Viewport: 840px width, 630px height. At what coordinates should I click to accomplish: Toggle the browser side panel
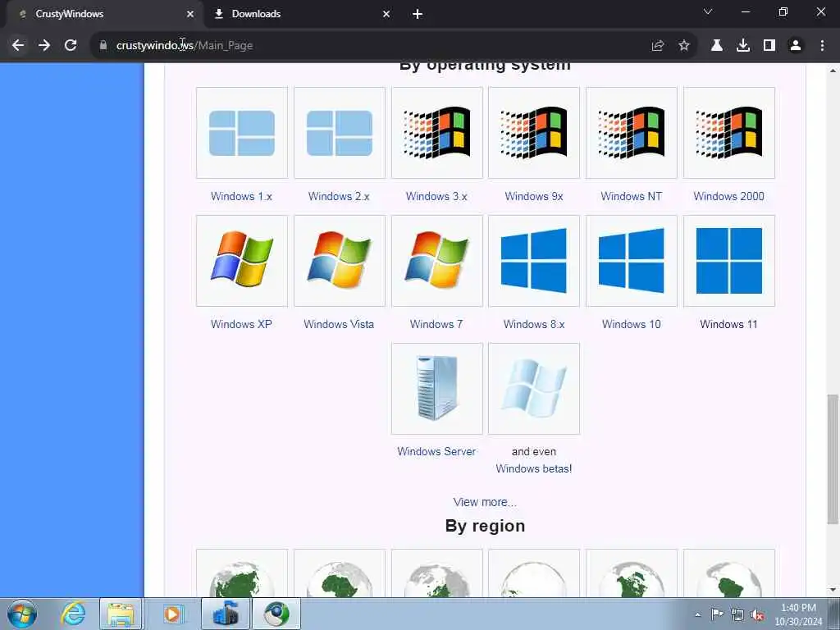pos(769,46)
